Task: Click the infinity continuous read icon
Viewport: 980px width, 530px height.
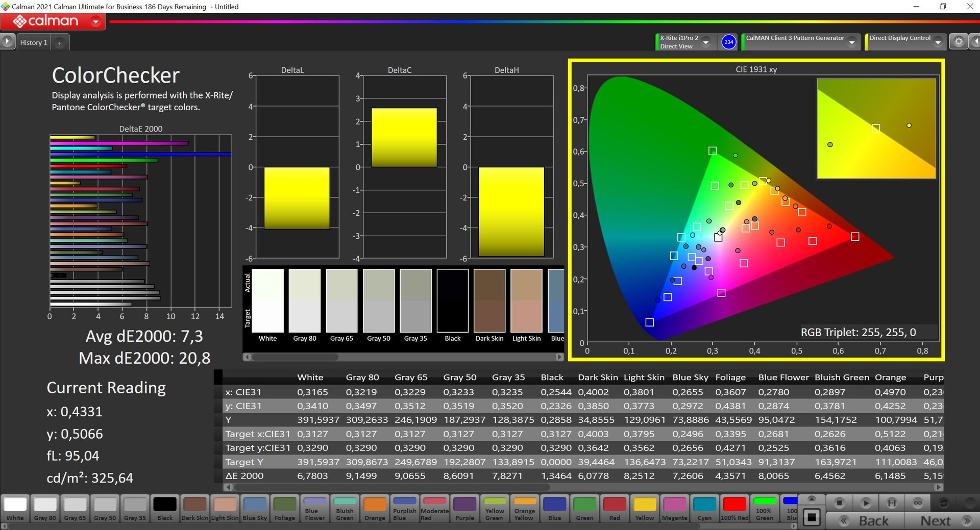Action: [x=918, y=503]
